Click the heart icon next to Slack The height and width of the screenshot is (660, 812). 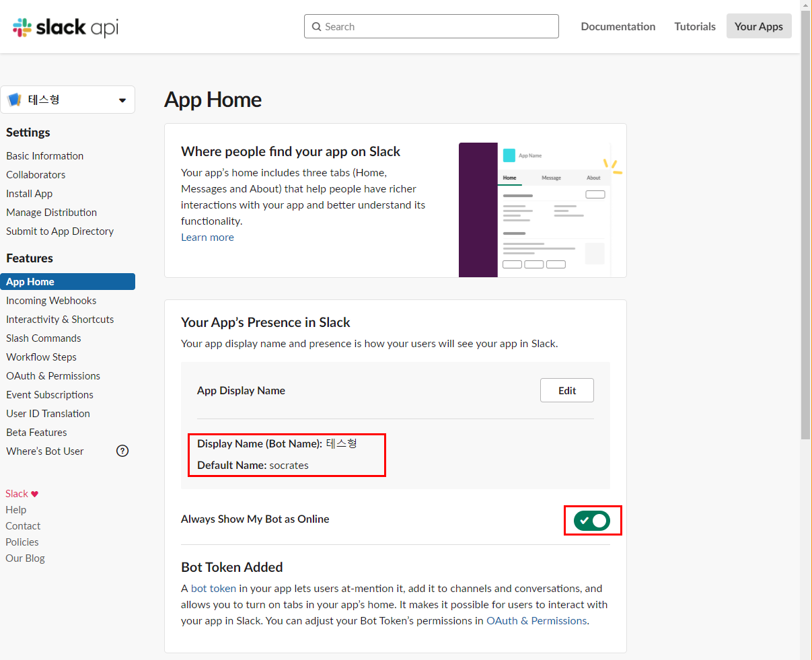coord(35,494)
